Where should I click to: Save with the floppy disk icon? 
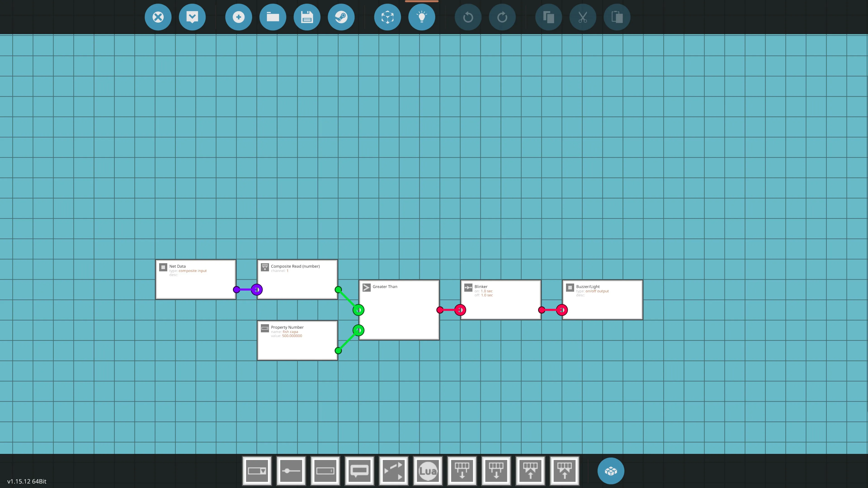pos(307,17)
